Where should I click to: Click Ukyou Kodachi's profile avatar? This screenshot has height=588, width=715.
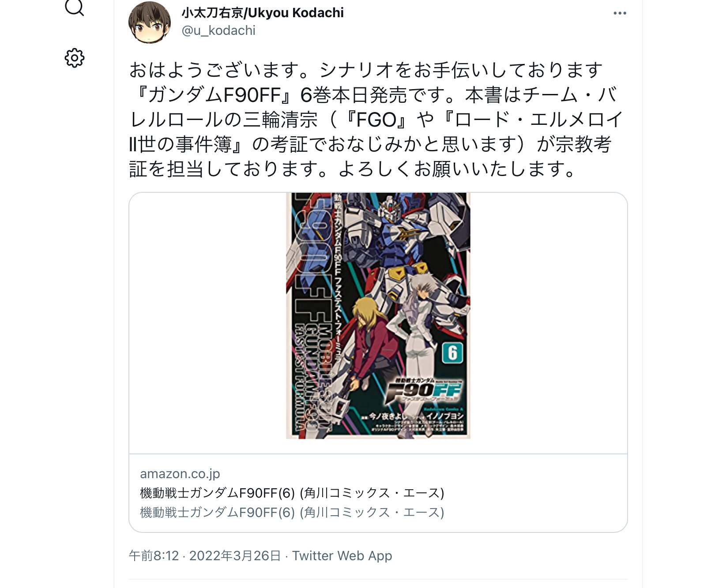[x=150, y=22]
